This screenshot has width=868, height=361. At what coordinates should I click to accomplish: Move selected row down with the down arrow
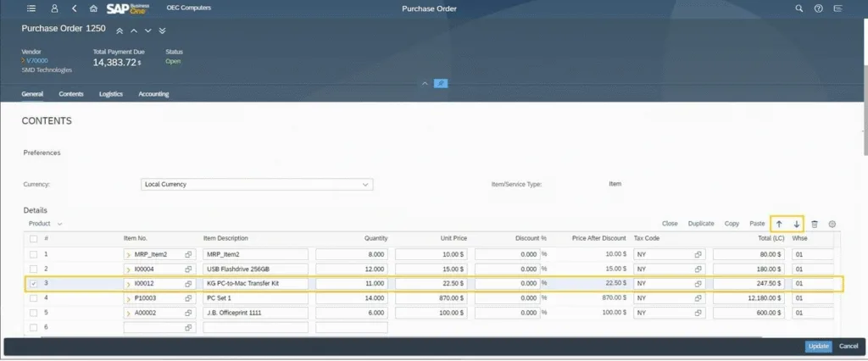pyautogui.click(x=796, y=224)
